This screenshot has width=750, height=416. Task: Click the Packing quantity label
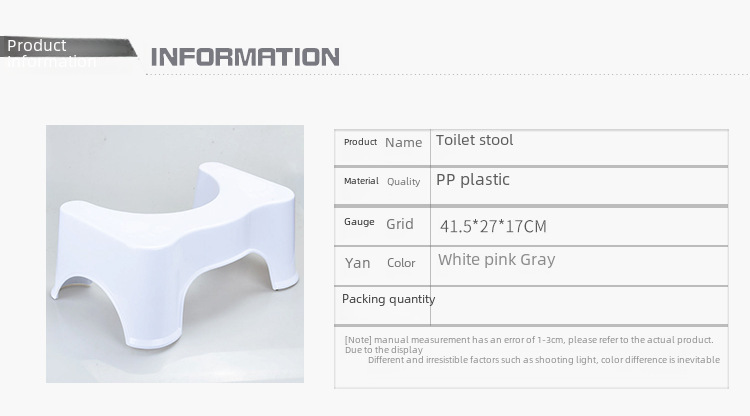(388, 299)
